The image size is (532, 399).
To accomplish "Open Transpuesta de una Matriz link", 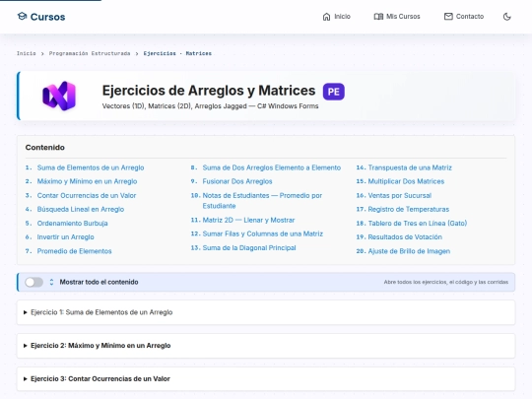I will (410, 167).
